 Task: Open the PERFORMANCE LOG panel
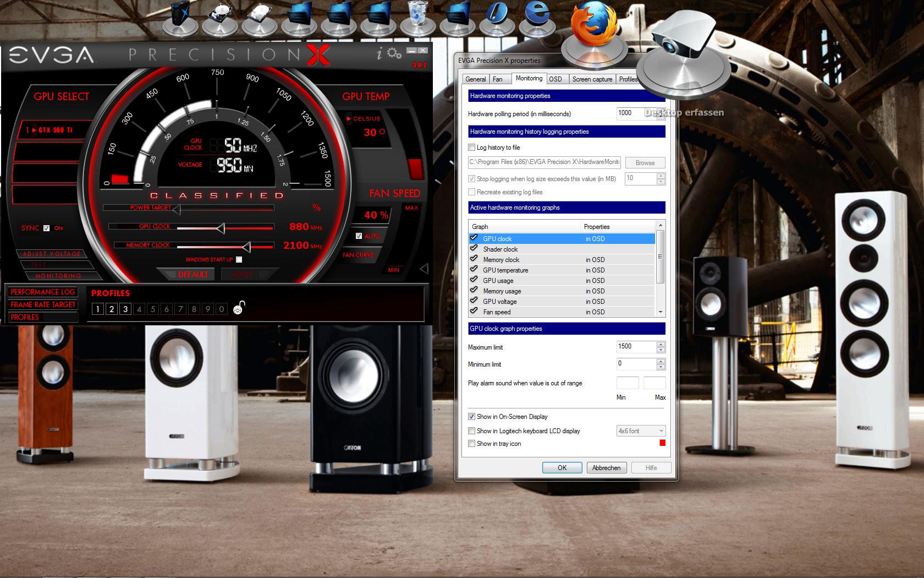[42, 292]
